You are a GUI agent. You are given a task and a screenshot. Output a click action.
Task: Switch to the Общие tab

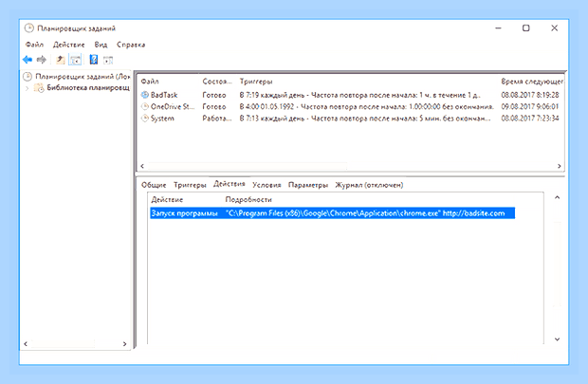[154, 185]
